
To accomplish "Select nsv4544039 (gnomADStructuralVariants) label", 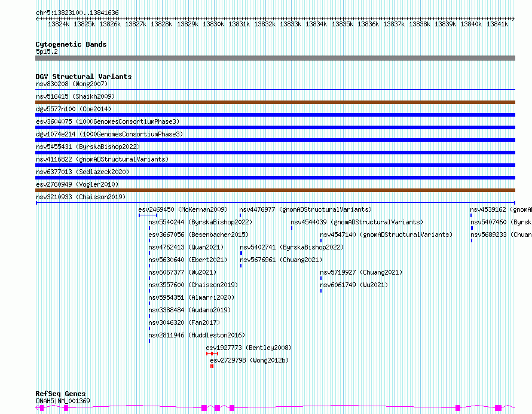I will (x=357, y=222).
